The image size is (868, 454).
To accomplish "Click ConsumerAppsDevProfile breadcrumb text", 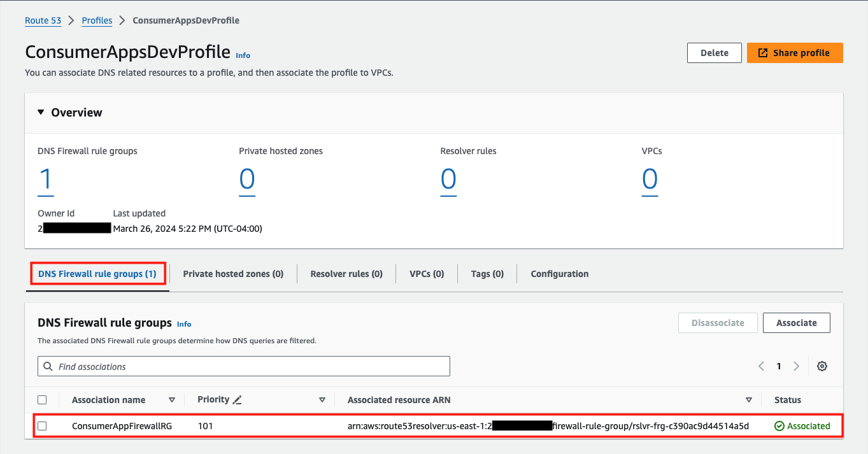I will (186, 20).
